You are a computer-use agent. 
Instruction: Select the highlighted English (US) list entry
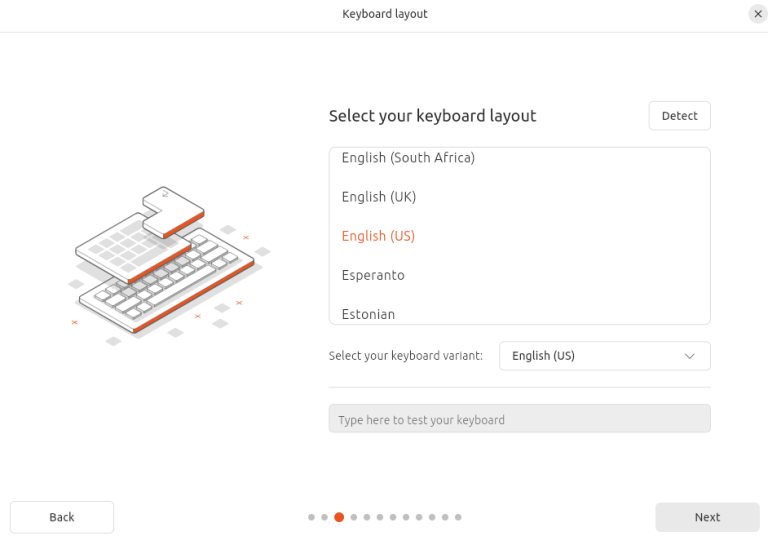(x=378, y=236)
